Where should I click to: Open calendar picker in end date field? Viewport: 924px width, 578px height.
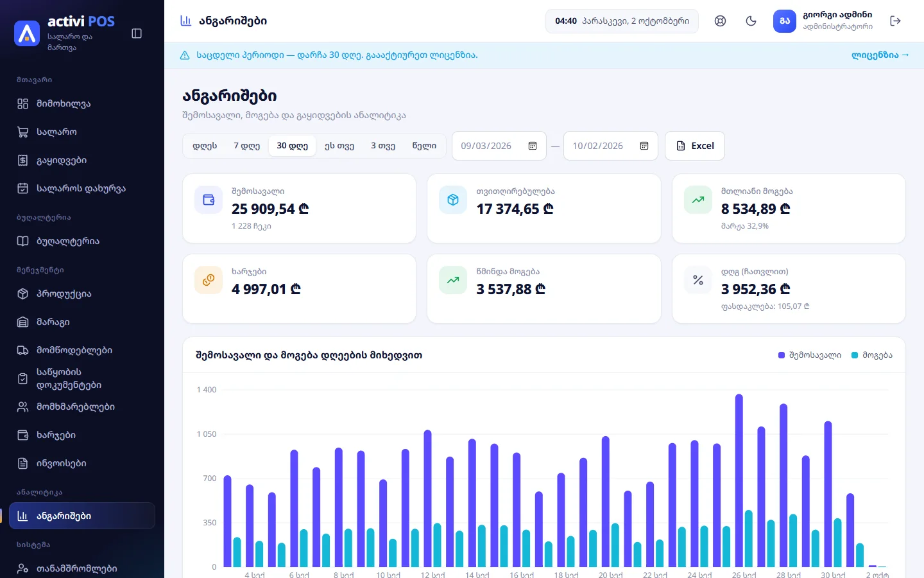(x=644, y=146)
